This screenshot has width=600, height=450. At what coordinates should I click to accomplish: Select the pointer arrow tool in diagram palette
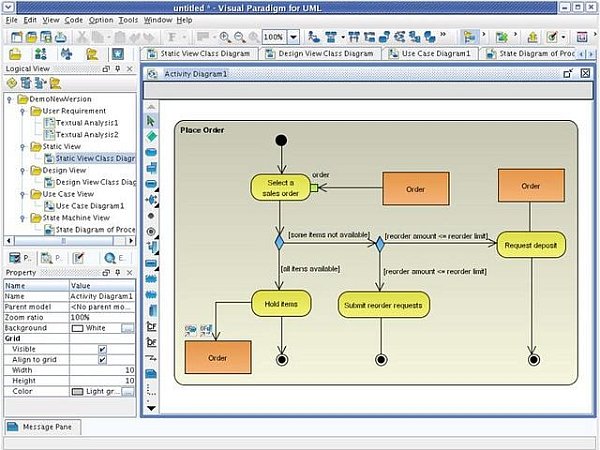pos(151,118)
